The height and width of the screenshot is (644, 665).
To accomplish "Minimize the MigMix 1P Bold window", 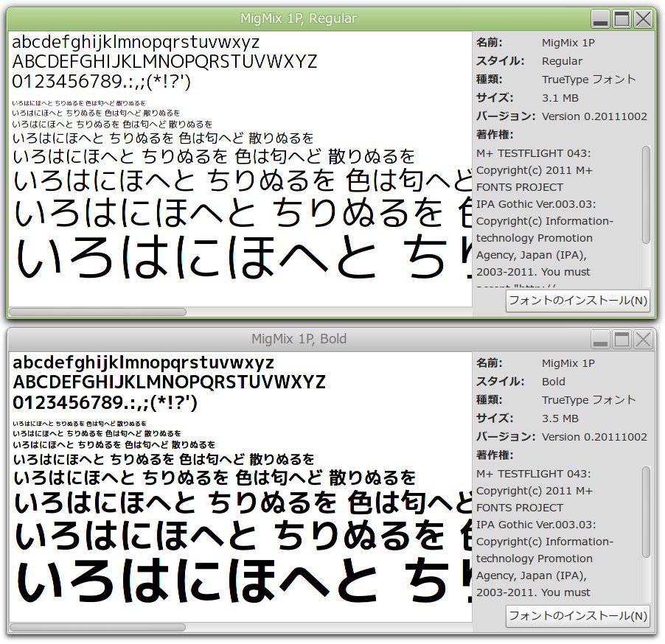I will 601,340.
